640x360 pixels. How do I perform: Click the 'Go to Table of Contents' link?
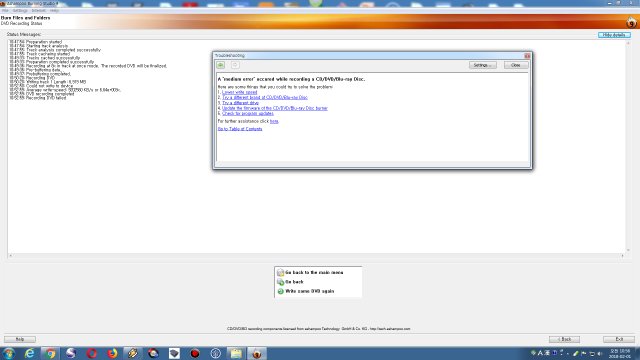[240, 129]
